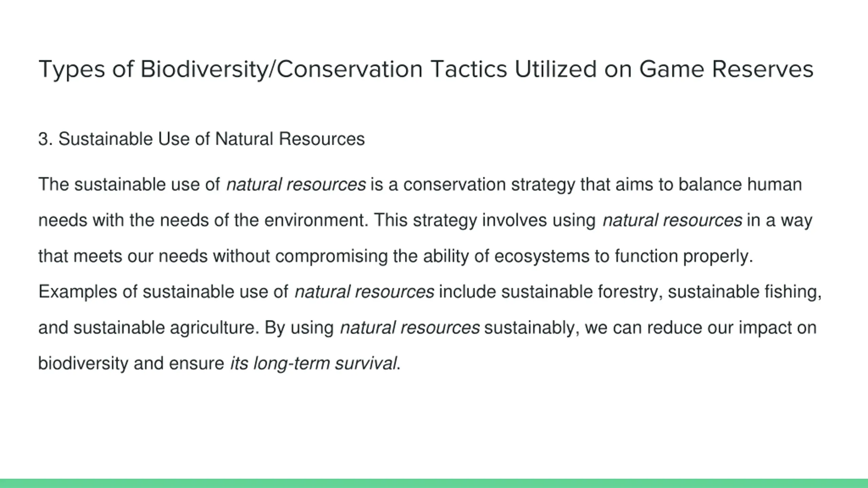Click the words 'sustainable fishing'

pyautogui.click(x=742, y=292)
